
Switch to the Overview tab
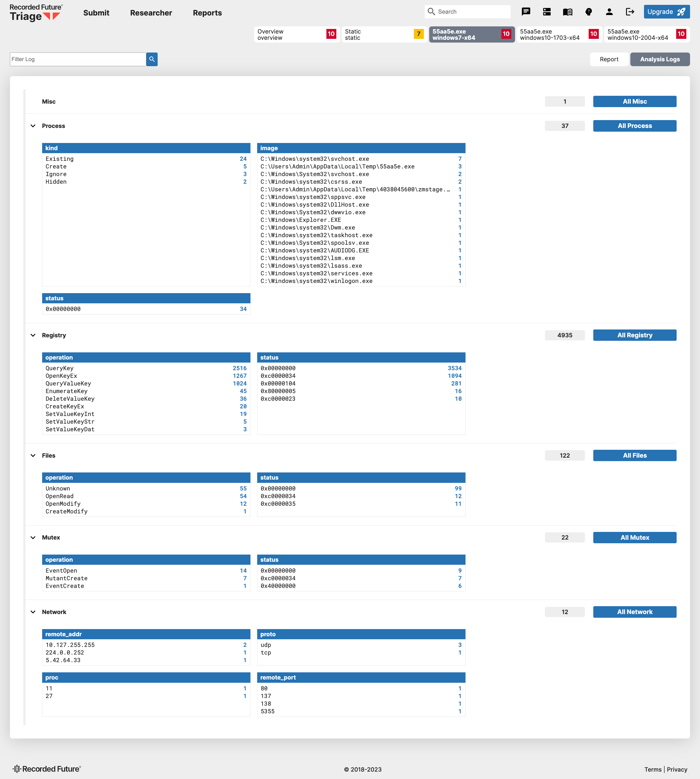[297, 34]
